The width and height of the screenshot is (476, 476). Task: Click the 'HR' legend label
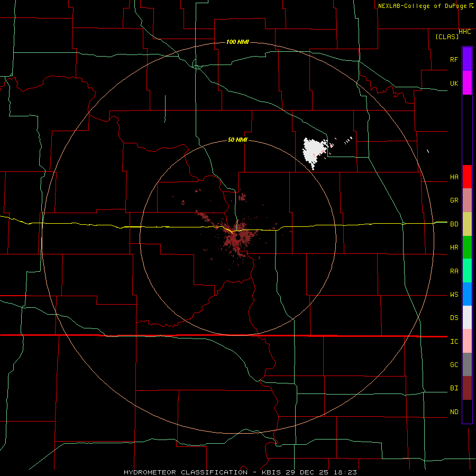click(454, 248)
